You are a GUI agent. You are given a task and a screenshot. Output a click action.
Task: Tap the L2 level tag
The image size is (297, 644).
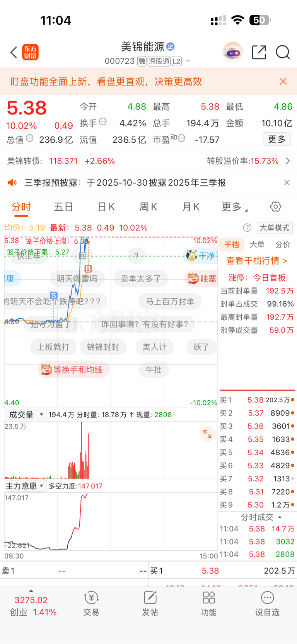click(177, 61)
